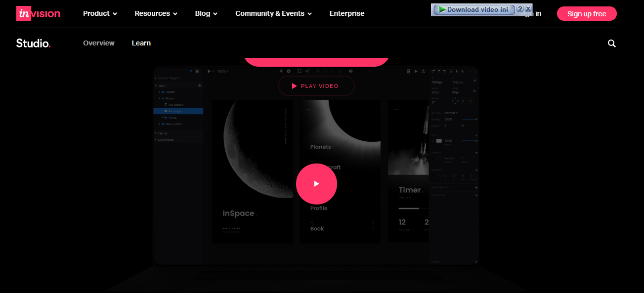Click the large pink play button

coord(316,184)
